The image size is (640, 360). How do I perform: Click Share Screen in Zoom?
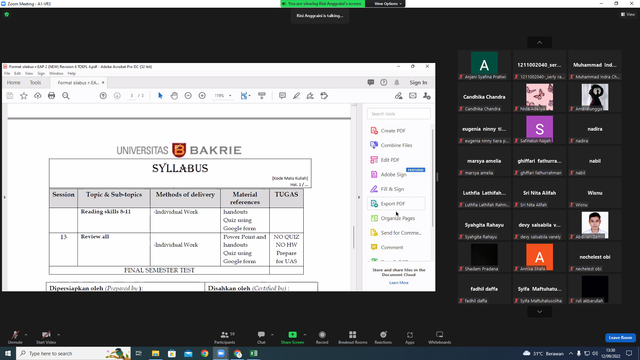292,337
